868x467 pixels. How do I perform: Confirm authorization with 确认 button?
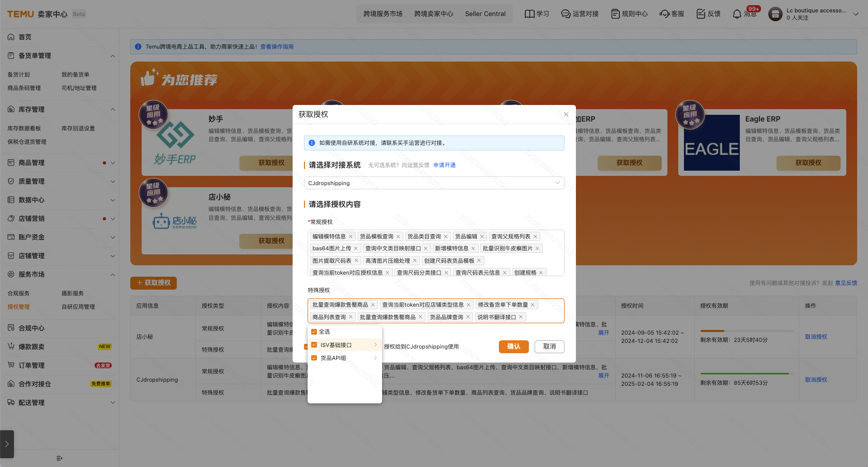pyautogui.click(x=513, y=347)
